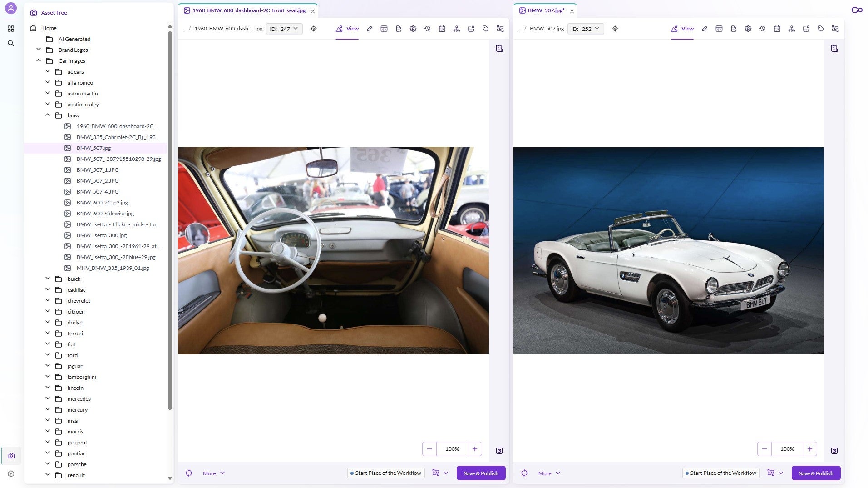Click the search icon in left sidebar
Image resolution: width=868 pixels, height=488 pixels.
(x=11, y=44)
